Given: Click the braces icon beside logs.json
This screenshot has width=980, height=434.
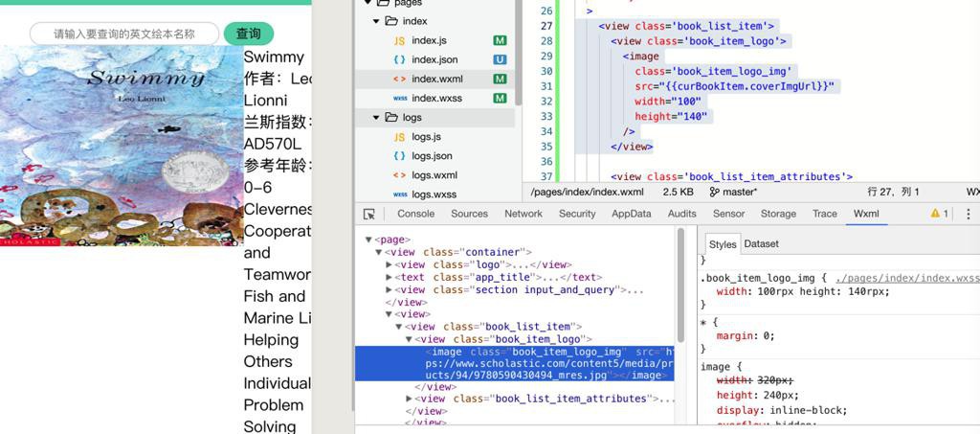Looking at the screenshot, I should tap(399, 156).
